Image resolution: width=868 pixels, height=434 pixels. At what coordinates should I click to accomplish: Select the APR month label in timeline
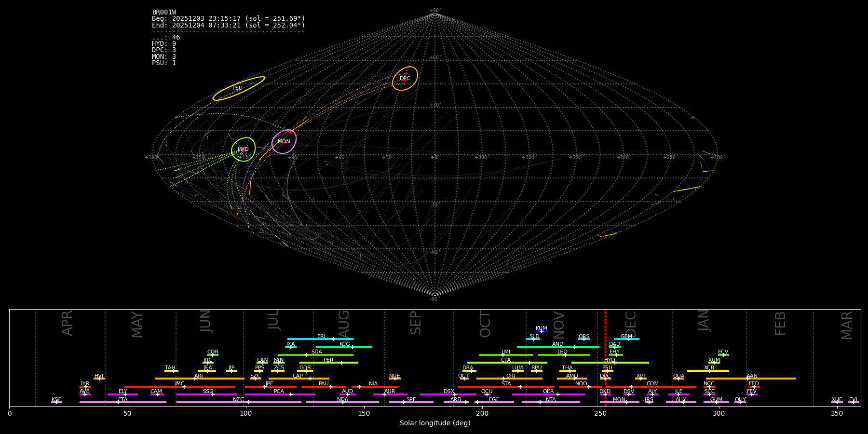[67, 323]
